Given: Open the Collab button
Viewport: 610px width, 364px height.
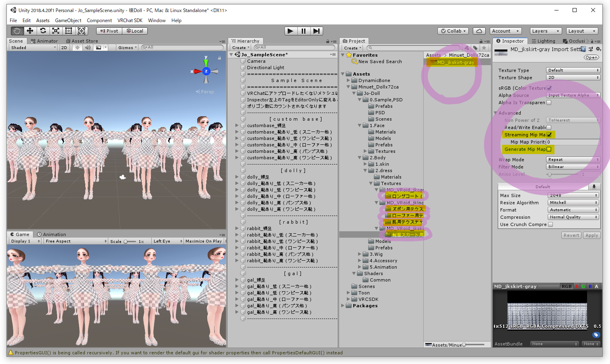Looking at the screenshot, I should coord(453,31).
